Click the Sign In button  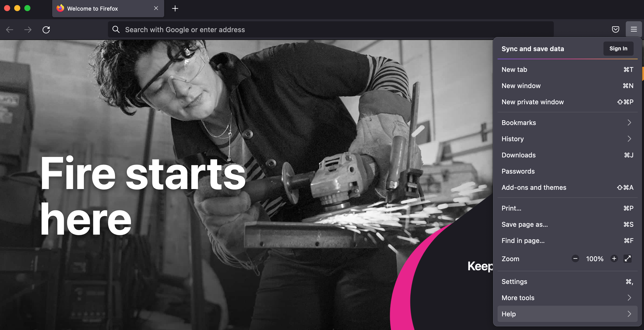click(x=618, y=48)
